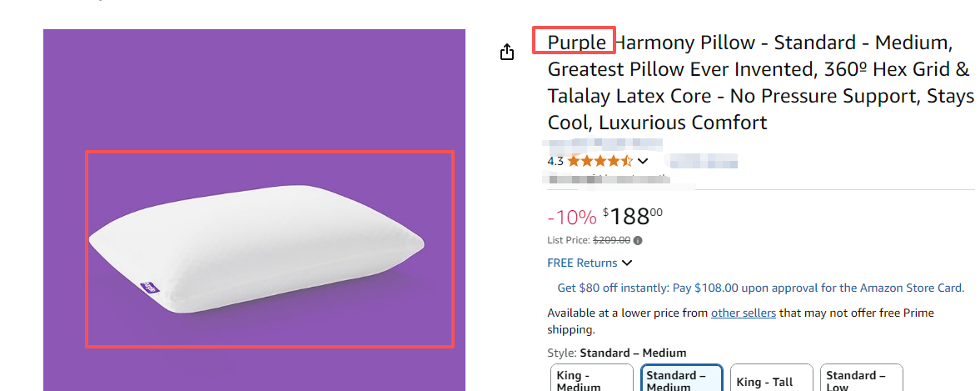Expand the rating breakdown chevron
980x391 pixels.
click(x=643, y=161)
